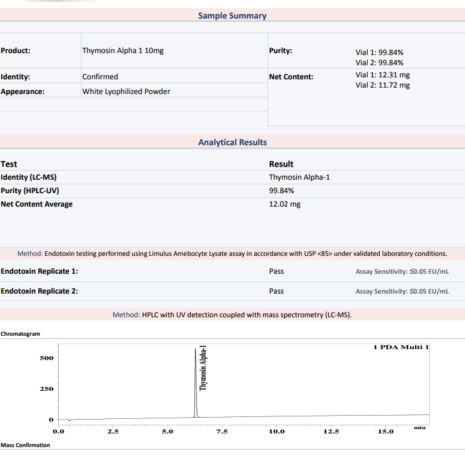Click the 'Analytical Results' heading
465x465 pixels.
click(x=232, y=142)
